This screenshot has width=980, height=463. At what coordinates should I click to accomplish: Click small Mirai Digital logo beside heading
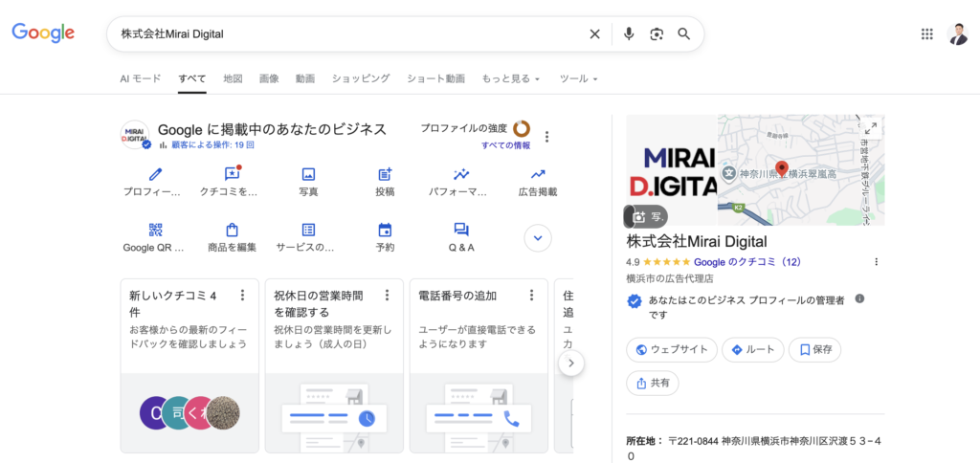click(x=135, y=136)
